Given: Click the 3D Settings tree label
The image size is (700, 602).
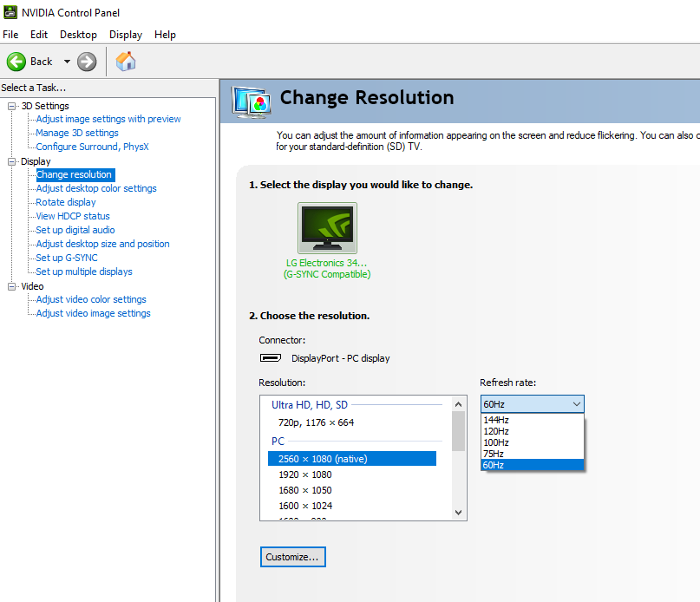Looking at the screenshot, I should tap(45, 106).
